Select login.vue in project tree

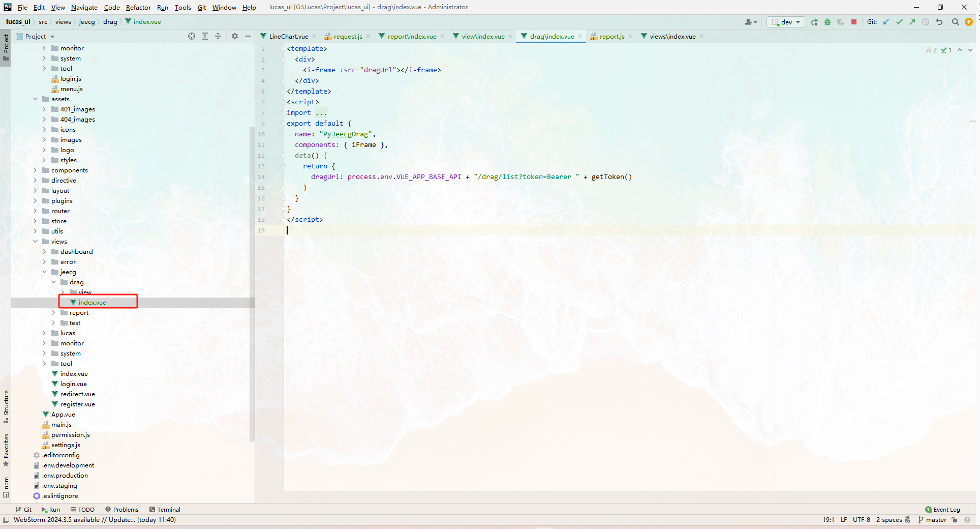(x=73, y=384)
